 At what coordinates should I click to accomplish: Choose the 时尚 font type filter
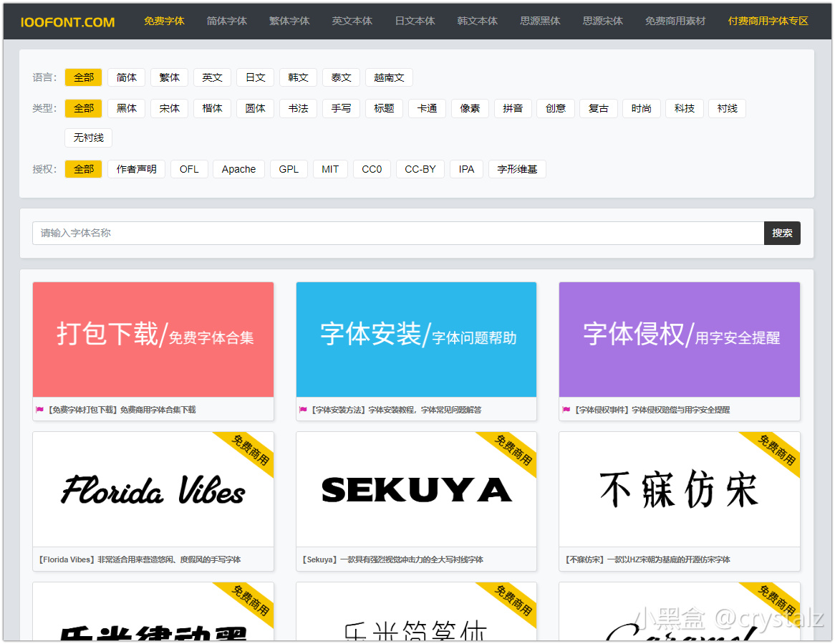coord(641,108)
